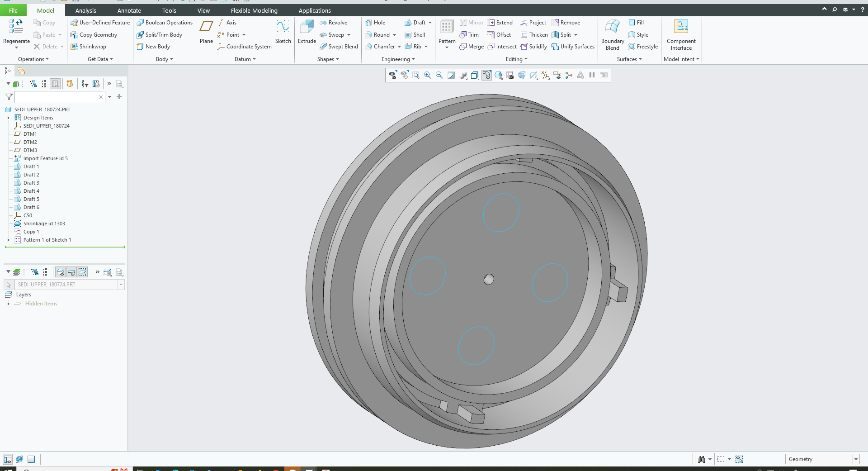Expand the Hidden Items layer
868x471 pixels.
coord(9,304)
